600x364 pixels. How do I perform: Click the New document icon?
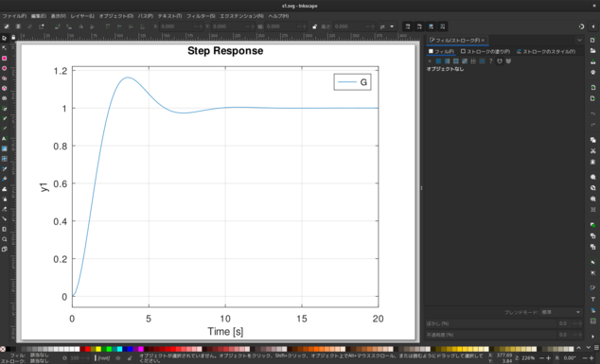(x=592, y=40)
